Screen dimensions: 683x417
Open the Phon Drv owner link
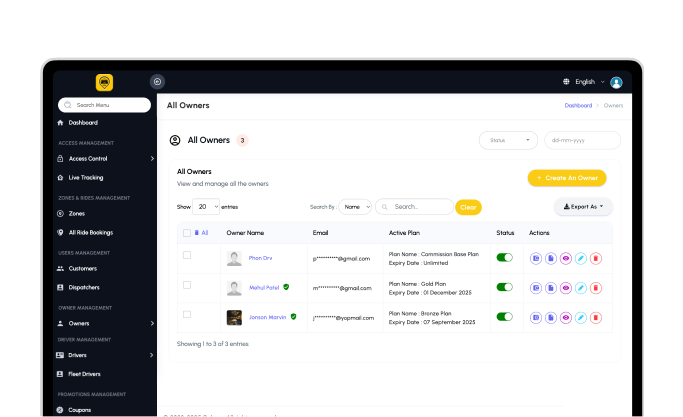(x=260, y=258)
